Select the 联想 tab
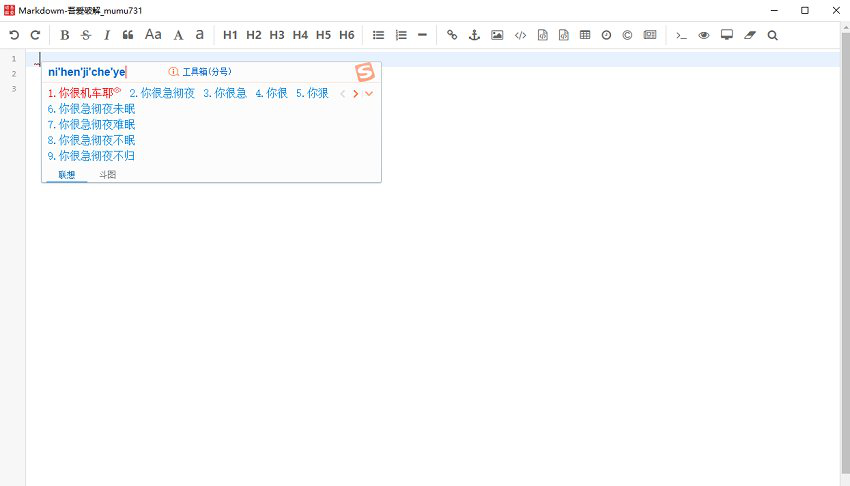Viewport: 850px width, 486px height. pos(67,175)
